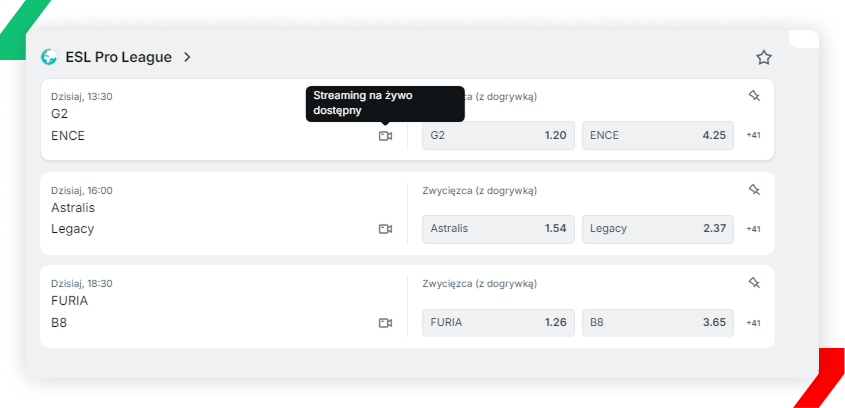This screenshot has width=845, height=408.
Task: Pin the Astralis vs Legacy match
Action: click(754, 189)
